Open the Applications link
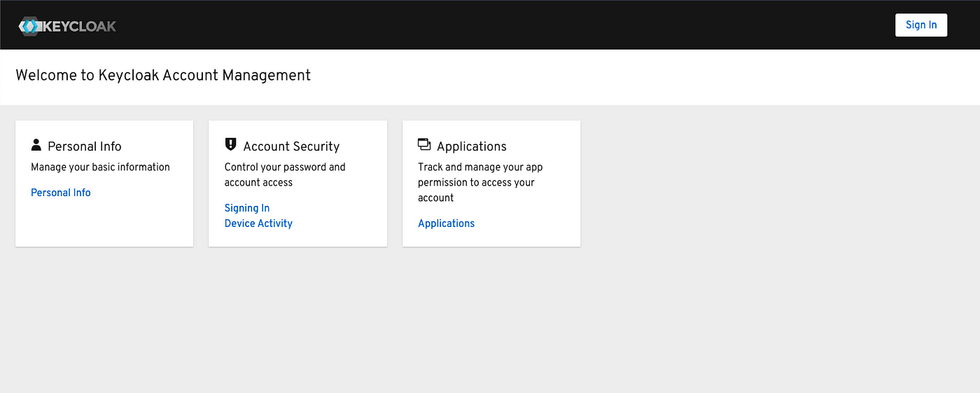 click(446, 223)
